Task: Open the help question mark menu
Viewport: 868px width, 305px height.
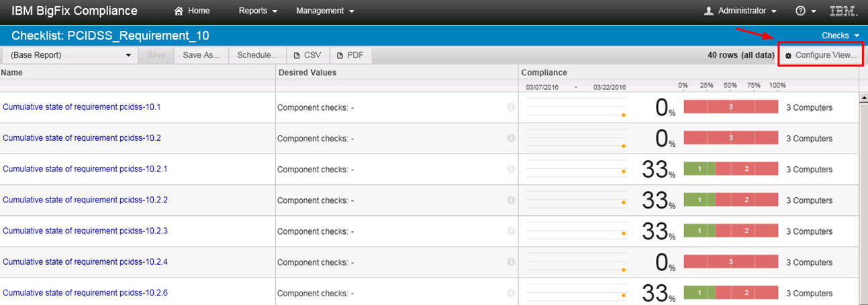Action: (x=800, y=11)
